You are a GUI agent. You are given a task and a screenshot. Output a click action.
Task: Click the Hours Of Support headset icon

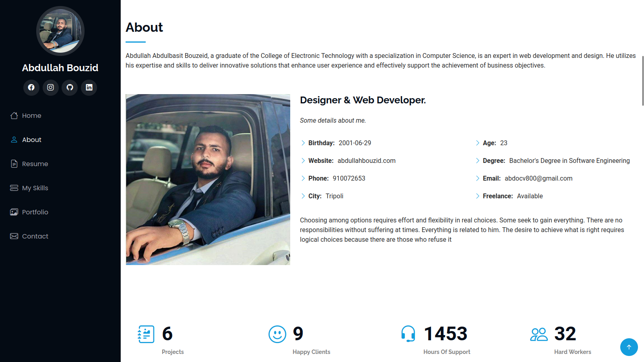[x=408, y=334]
